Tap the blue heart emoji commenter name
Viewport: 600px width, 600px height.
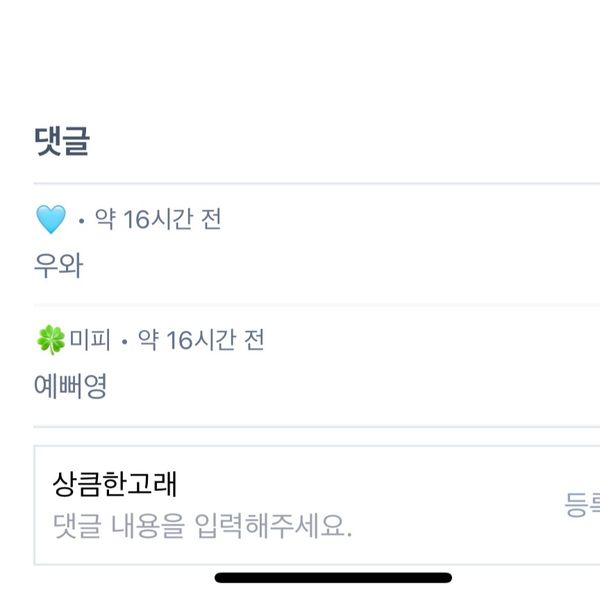(x=51, y=219)
